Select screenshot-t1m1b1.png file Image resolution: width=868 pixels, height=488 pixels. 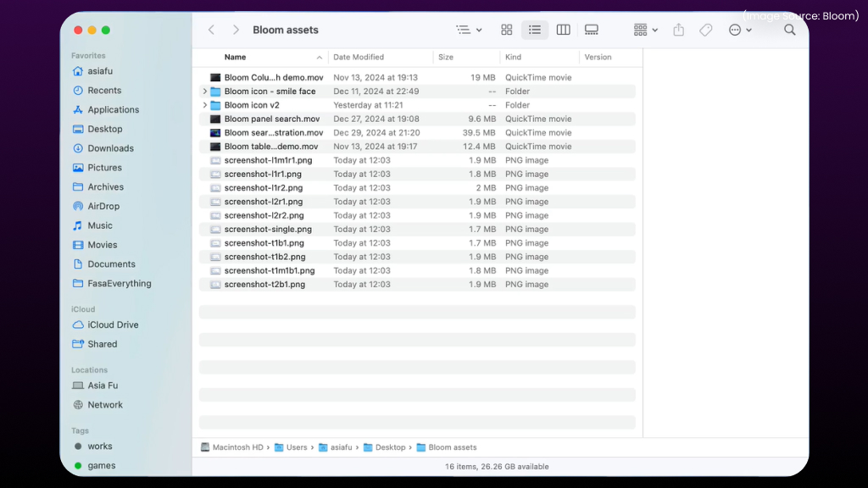tap(270, 270)
